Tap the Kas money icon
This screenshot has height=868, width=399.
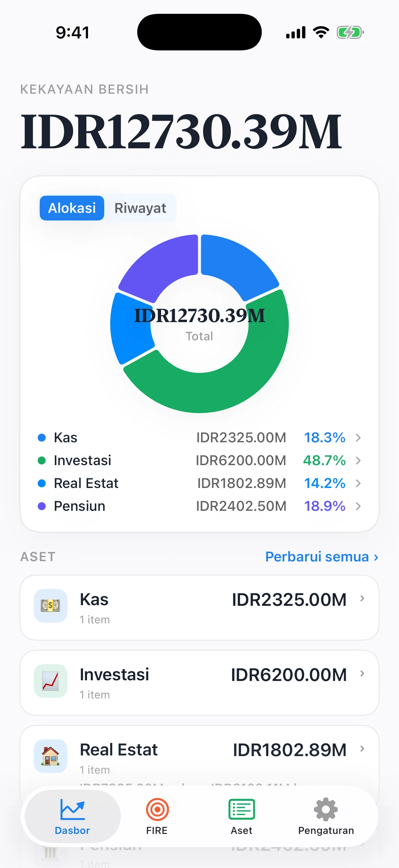51,605
